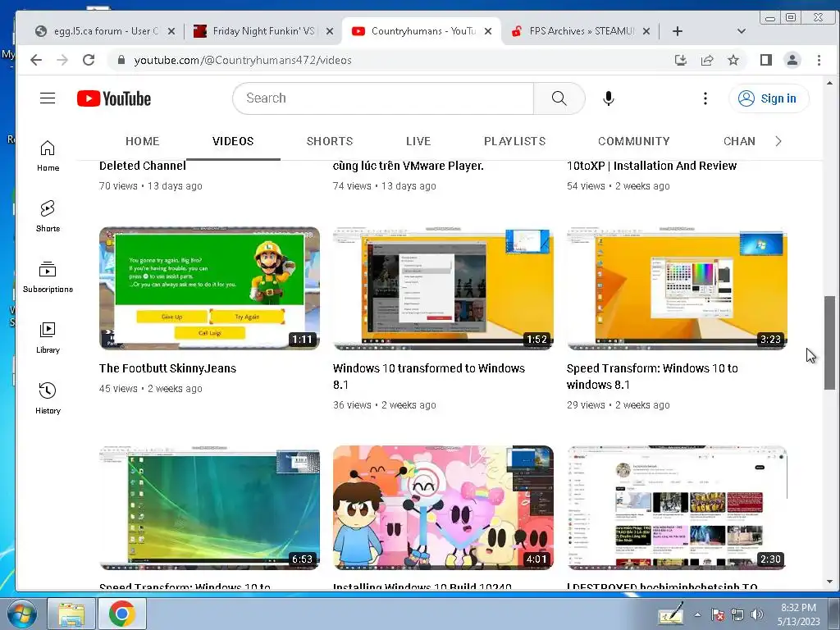Open YouTube settings three-dot menu
This screenshot has width=840, height=630.
[x=705, y=98]
